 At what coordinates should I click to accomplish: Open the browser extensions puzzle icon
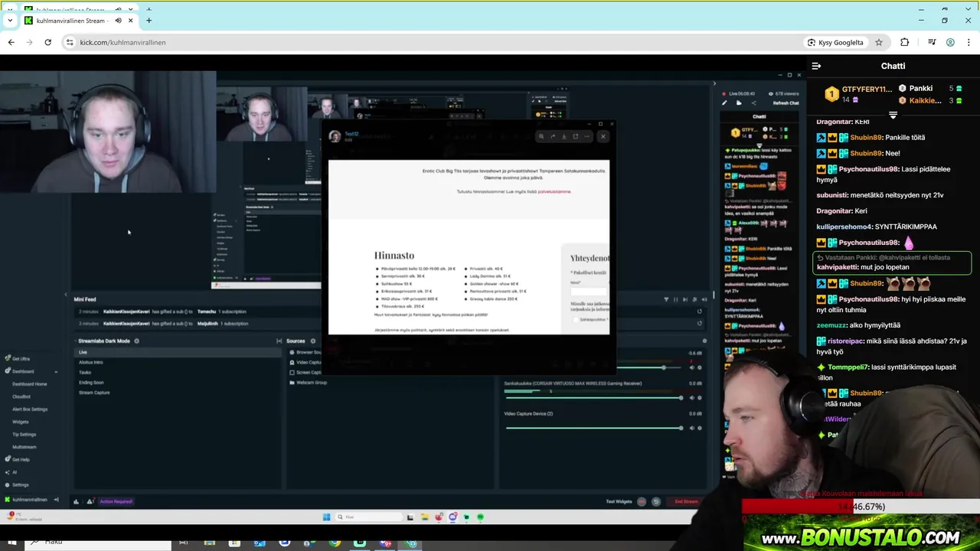(904, 42)
